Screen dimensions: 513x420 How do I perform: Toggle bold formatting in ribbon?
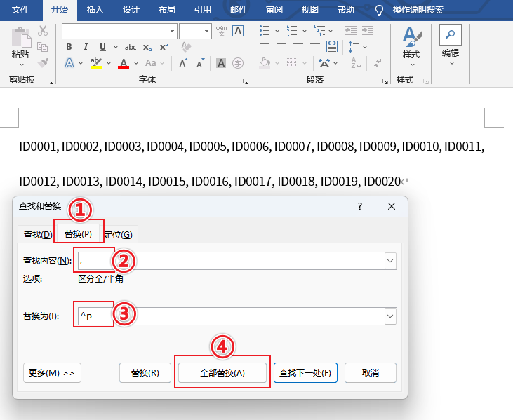[x=69, y=47]
